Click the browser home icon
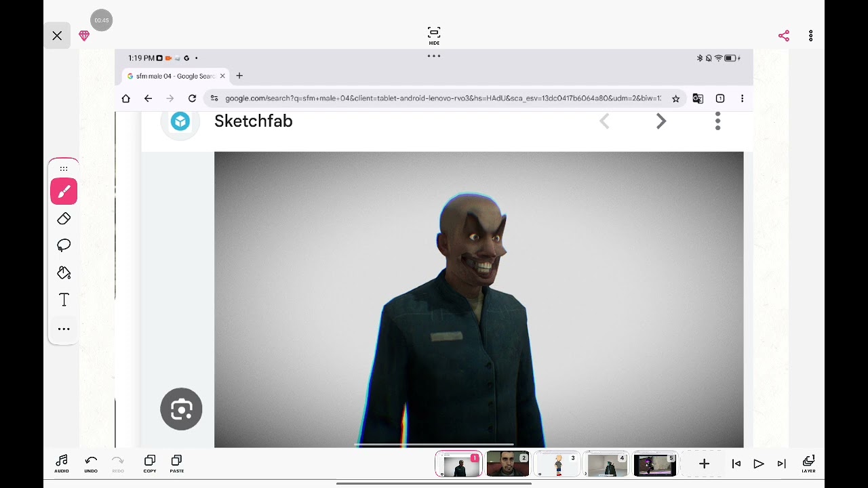Image resolution: width=868 pixels, height=488 pixels. click(x=125, y=98)
